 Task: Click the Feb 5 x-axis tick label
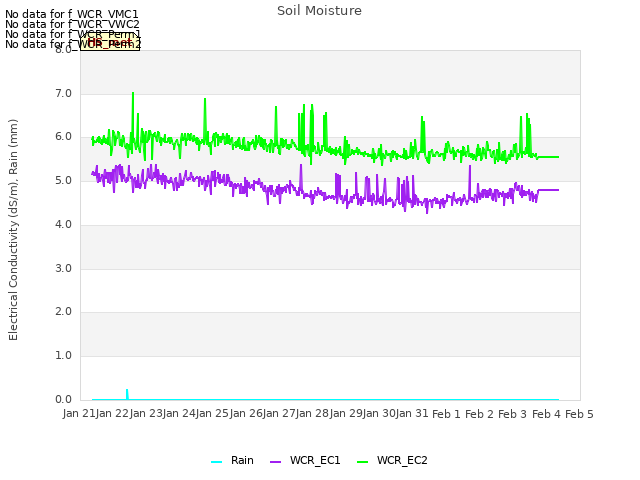579,414
